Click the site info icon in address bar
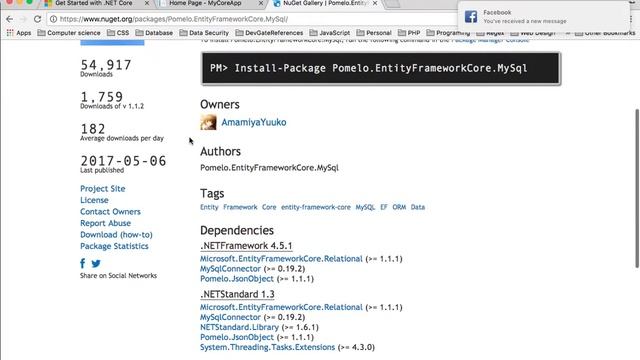The image size is (640, 360). [53, 19]
